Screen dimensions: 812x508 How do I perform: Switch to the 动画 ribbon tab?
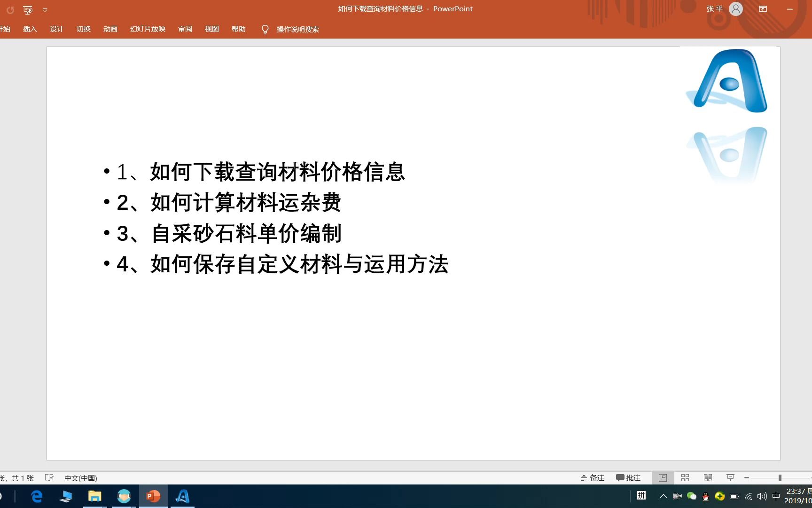coord(110,29)
